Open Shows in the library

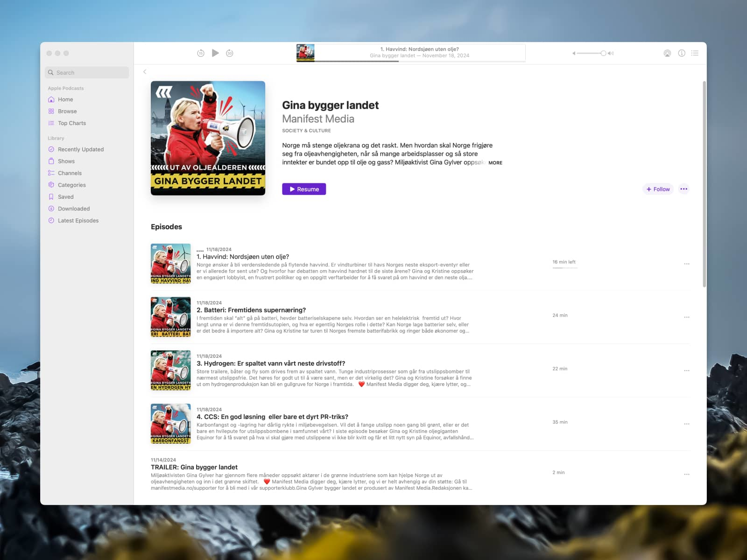[66, 161]
